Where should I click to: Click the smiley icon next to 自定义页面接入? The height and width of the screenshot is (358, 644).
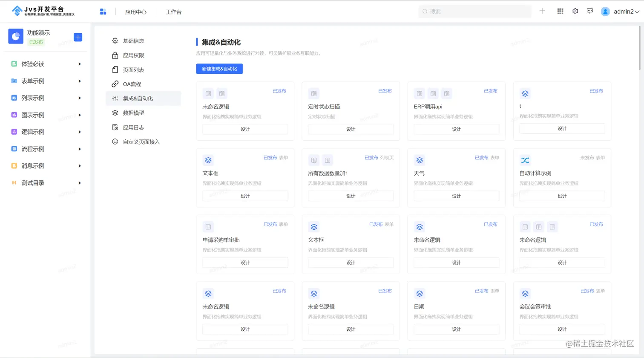(x=115, y=142)
